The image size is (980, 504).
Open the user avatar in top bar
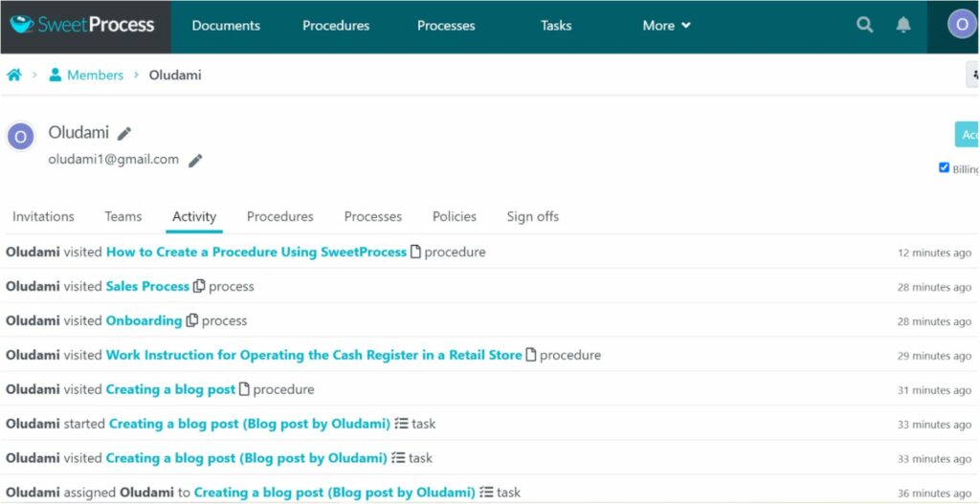pos(961,25)
